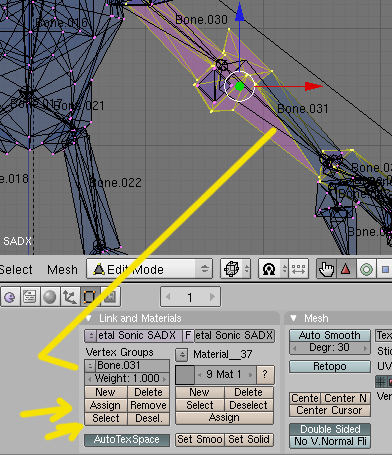This screenshot has width=392, height=455.
Task: Open the Mesh menu in 3D header
Action: click(62, 269)
